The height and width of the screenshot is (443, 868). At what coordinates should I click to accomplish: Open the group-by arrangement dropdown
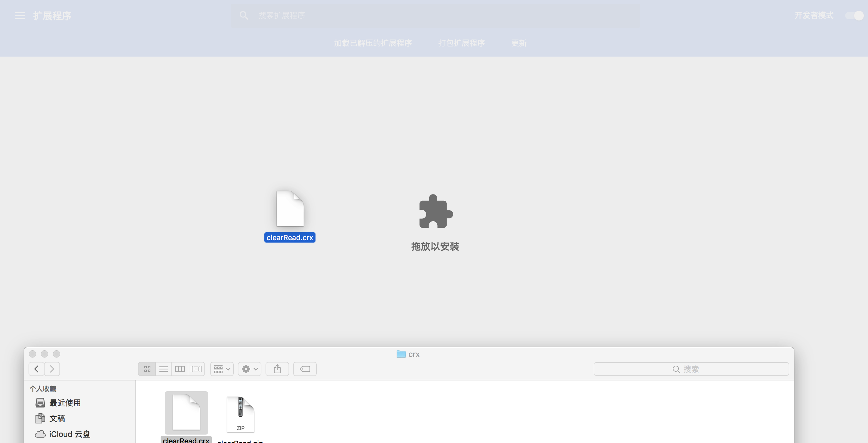point(222,369)
